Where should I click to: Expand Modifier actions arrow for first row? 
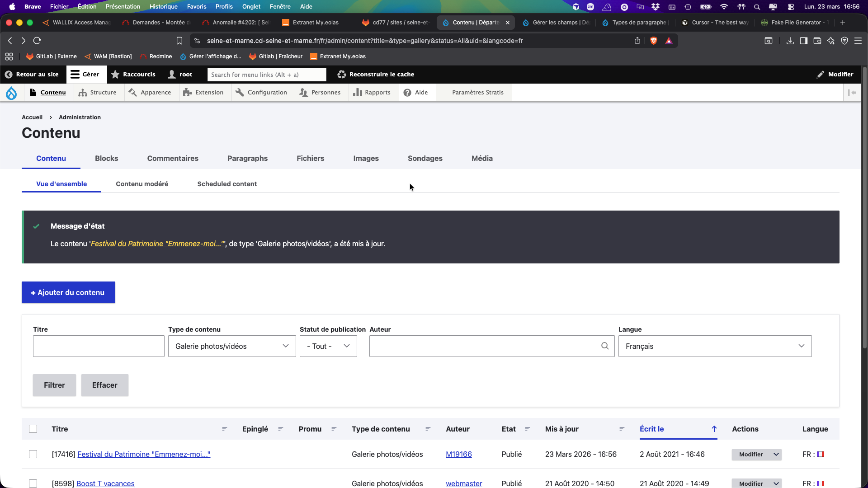(x=776, y=455)
